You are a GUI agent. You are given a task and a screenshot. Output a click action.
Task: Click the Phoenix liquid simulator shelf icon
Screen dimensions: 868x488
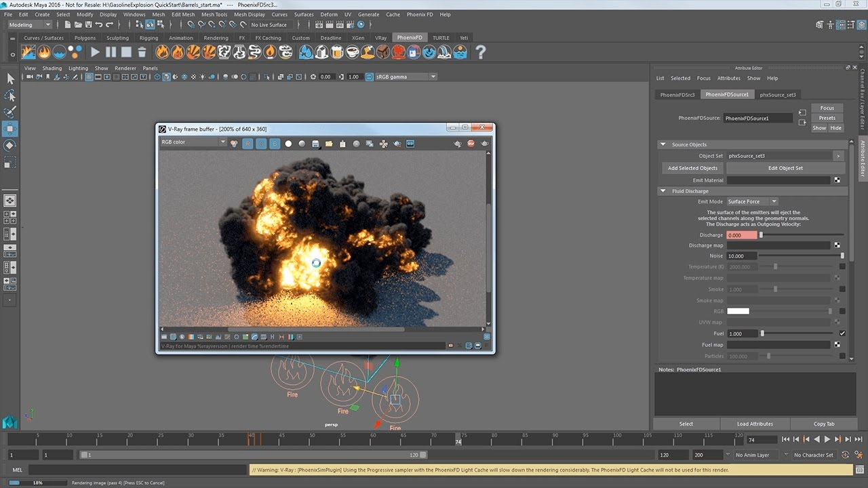60,52
